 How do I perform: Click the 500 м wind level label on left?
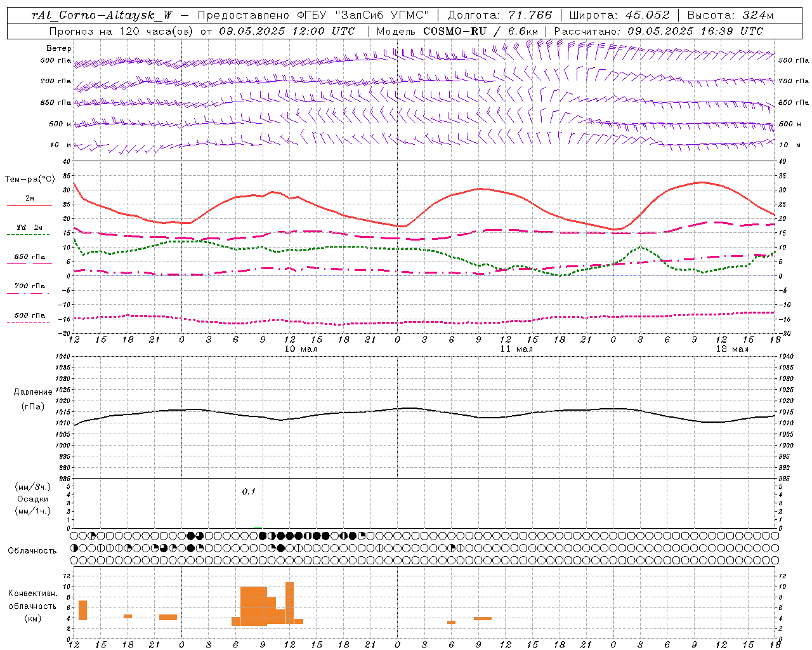click(x=61, y=124)
